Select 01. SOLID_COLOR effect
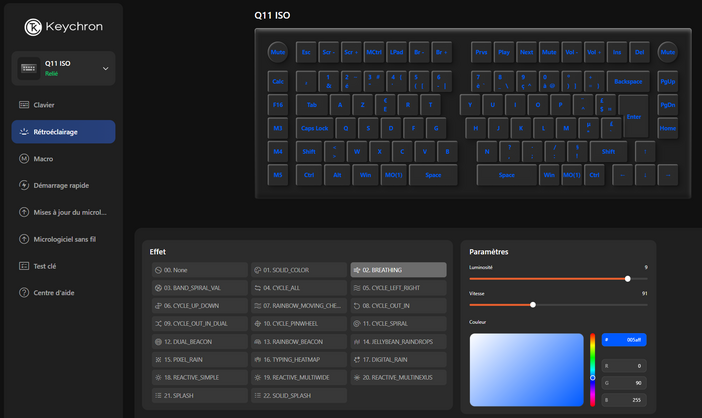The image size is (702, 418). pos(299,270)
